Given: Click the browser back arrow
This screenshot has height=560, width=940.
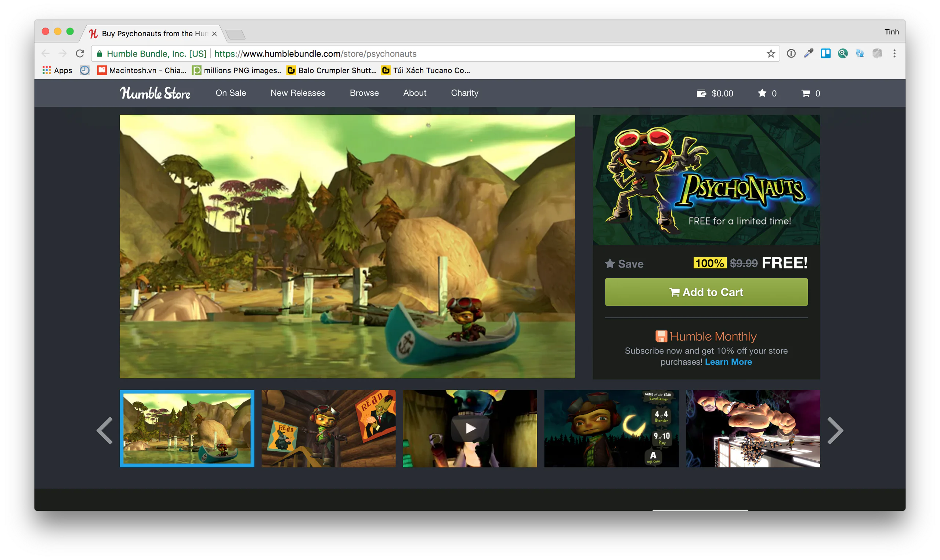Looking at the screenshot, I should click(46, 54).
